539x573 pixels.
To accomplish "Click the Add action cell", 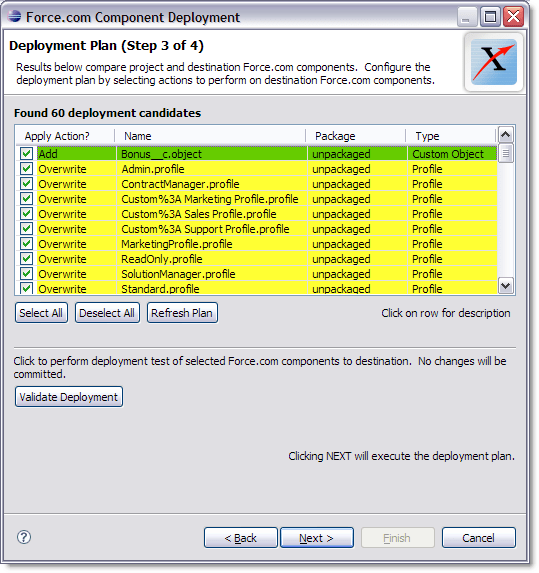I will coord(76,154).
